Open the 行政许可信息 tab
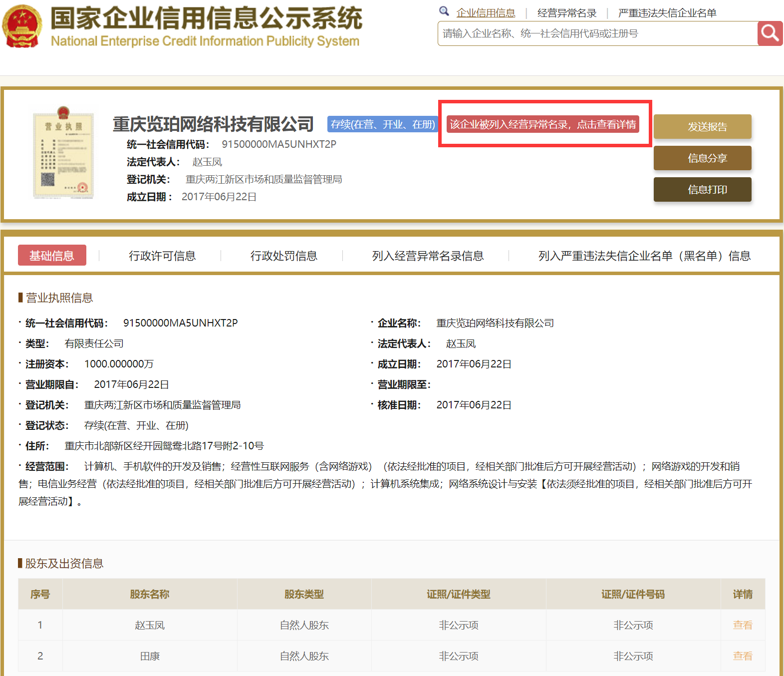This screenshot has height=676, width=784. (x=162, y=256)
